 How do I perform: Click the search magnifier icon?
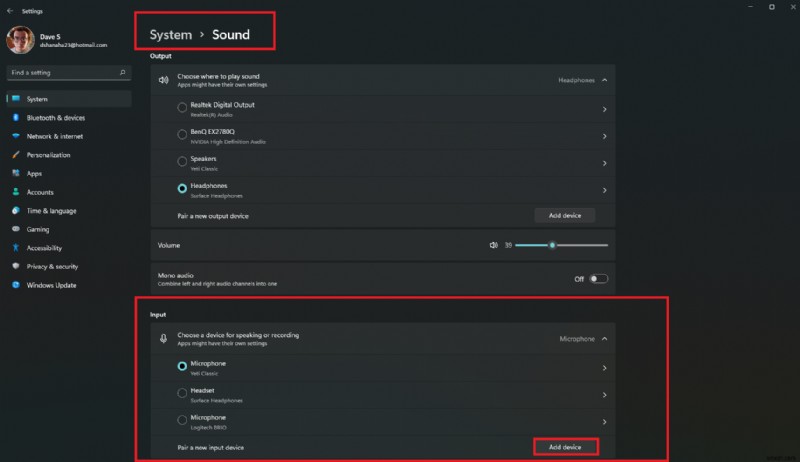(x=122, y=72)
